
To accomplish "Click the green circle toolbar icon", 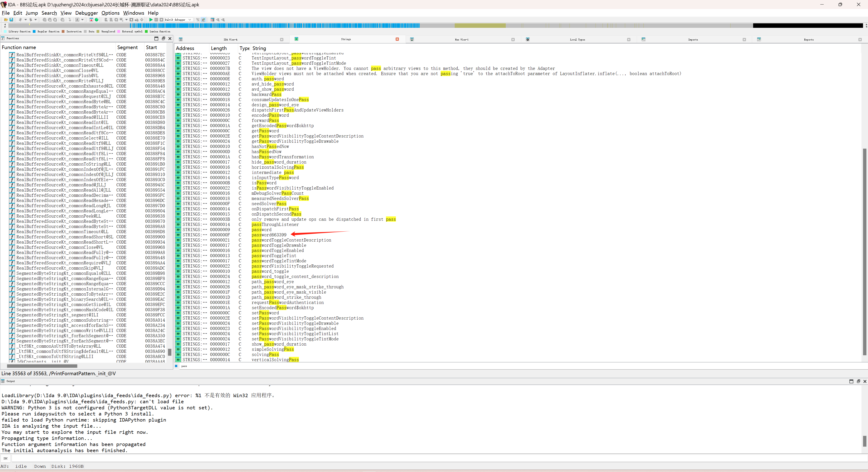I will click(96, 20).
